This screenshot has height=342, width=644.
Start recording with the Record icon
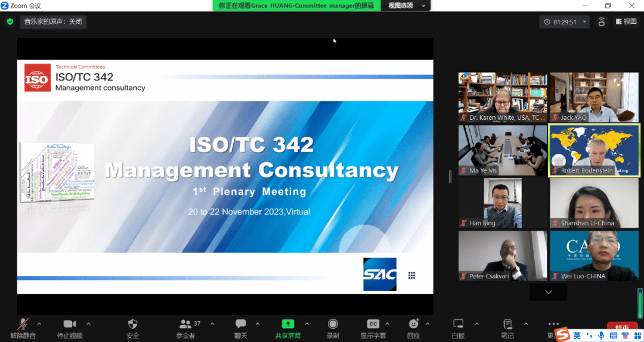pos(333,324)
